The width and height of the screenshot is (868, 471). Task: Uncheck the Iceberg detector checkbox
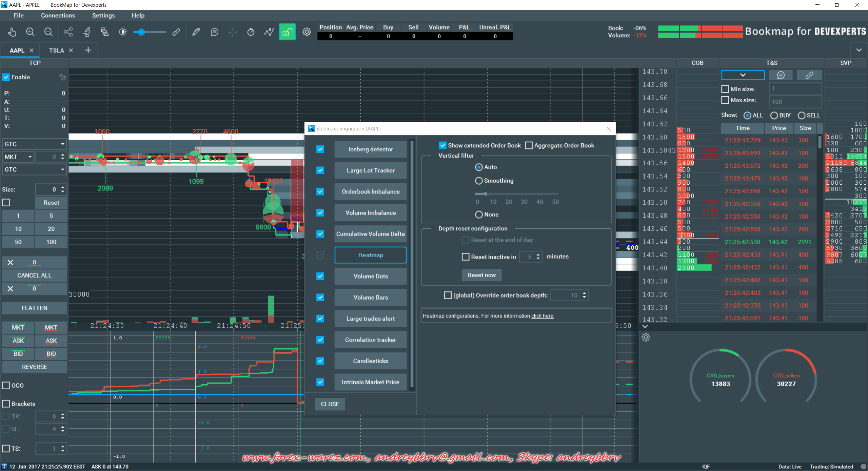pyautogui.click(x=320, y=149)
